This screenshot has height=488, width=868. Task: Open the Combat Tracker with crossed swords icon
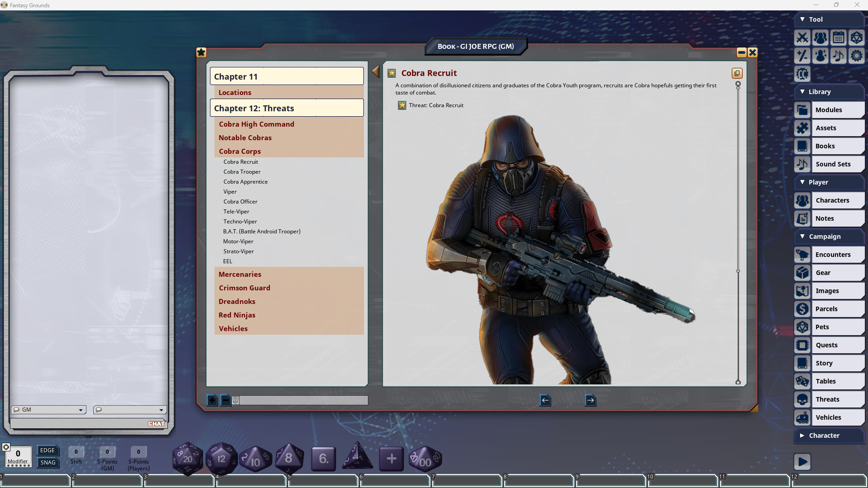coord(803,38)
